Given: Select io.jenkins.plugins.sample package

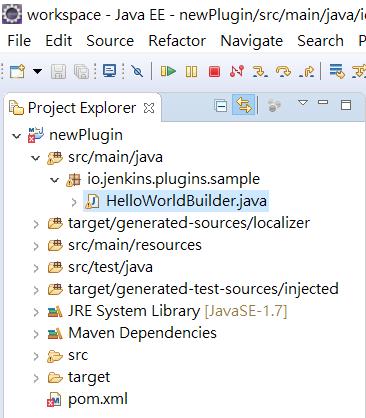Looking at the screenshot, I should 173,179.
